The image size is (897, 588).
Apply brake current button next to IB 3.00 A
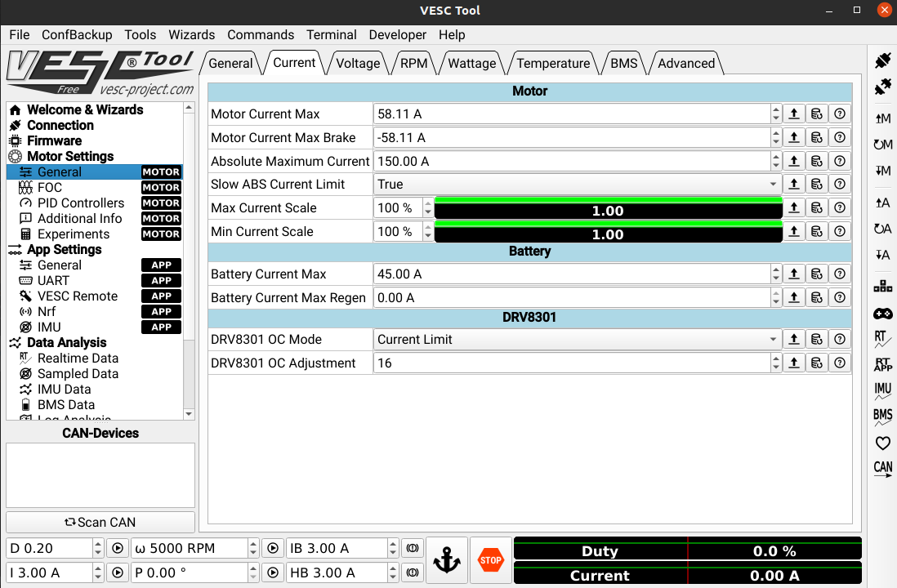[412, 548]
